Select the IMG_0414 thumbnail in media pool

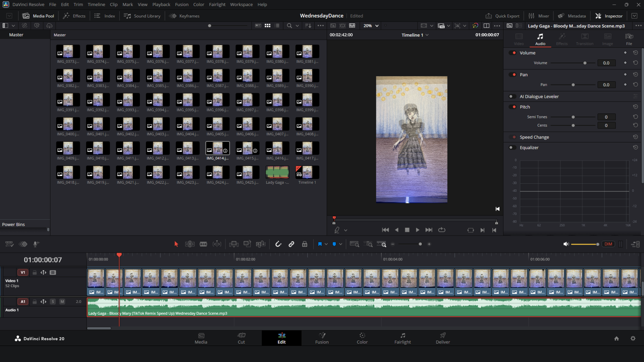point(217,148)
